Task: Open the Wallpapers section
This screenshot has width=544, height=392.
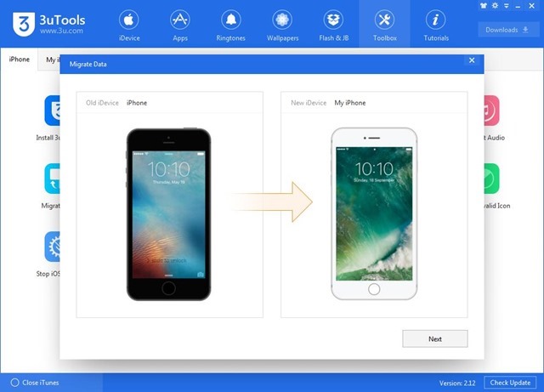Action: coord(282,26)
